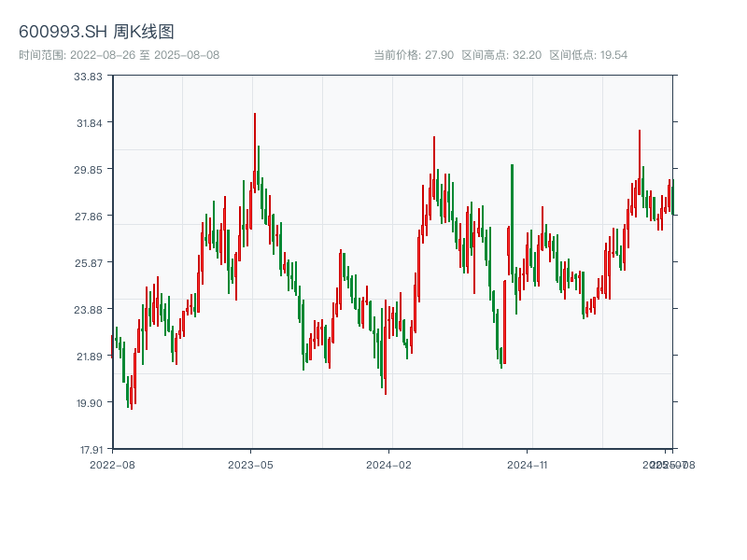This screenshot has height=560, width=747.
Task: Select y-axis label 17.91
Action: coord(91,450)
